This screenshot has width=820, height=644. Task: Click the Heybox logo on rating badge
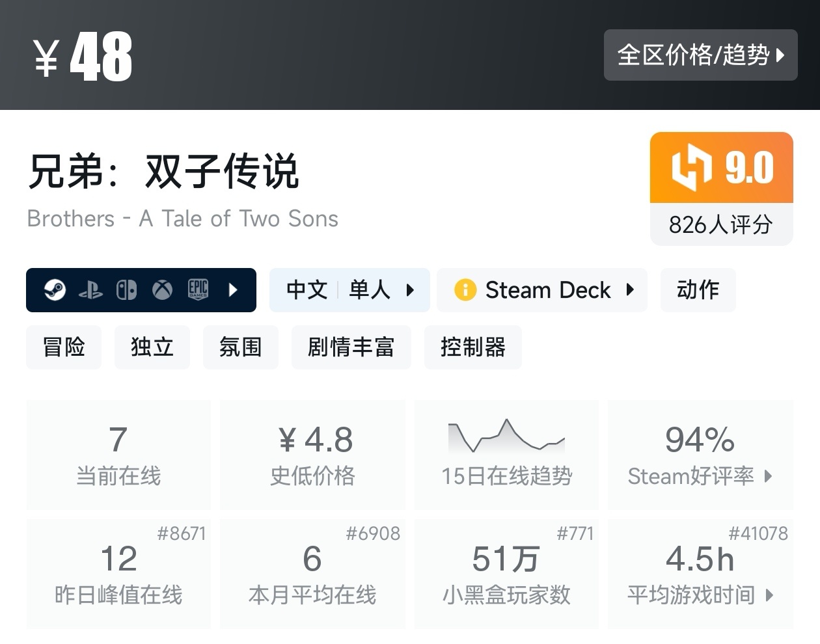[691, 168]
